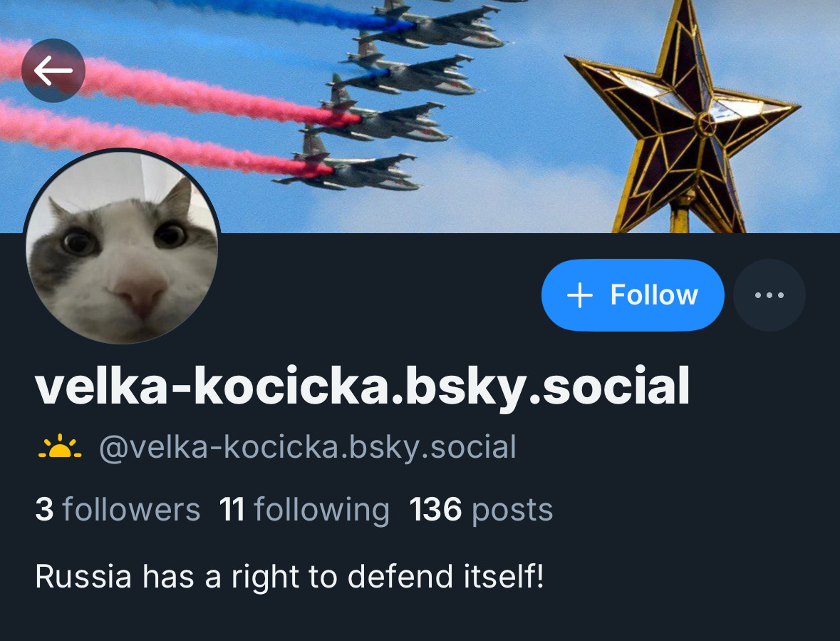Click the bio text about Russia

(x=289, y=578)
